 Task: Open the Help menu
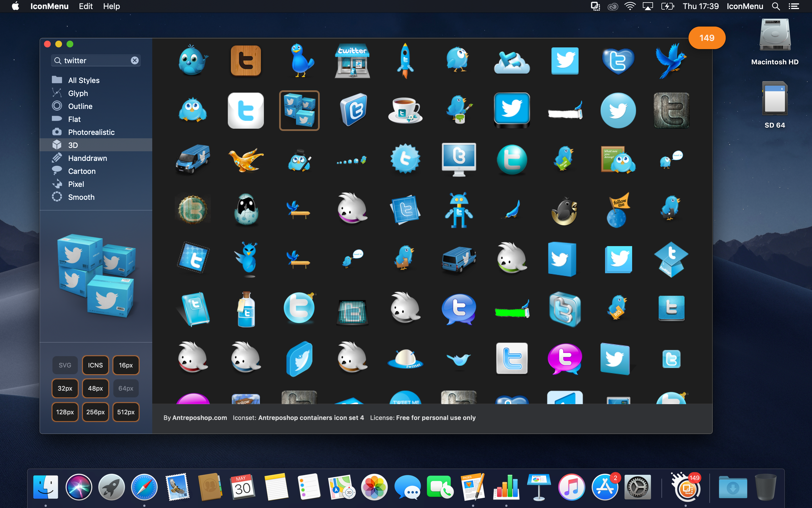111,6
